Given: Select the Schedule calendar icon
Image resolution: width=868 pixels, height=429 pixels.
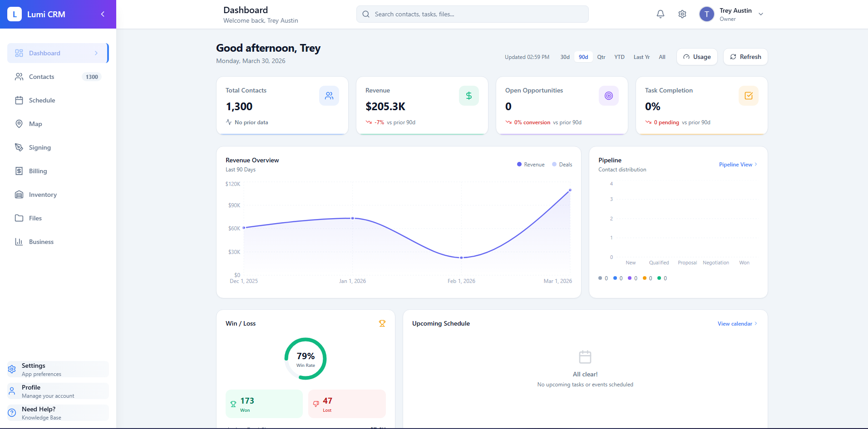Looking at the screenshot, I should [x=19, y=100].
